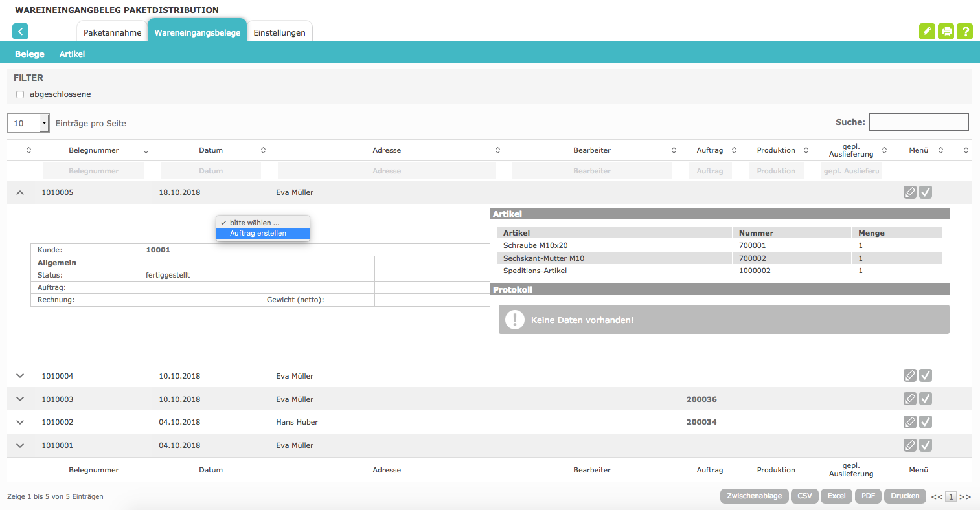980x510 pixels.
Task: Export the table as CSV
Action: coord(804,496)
